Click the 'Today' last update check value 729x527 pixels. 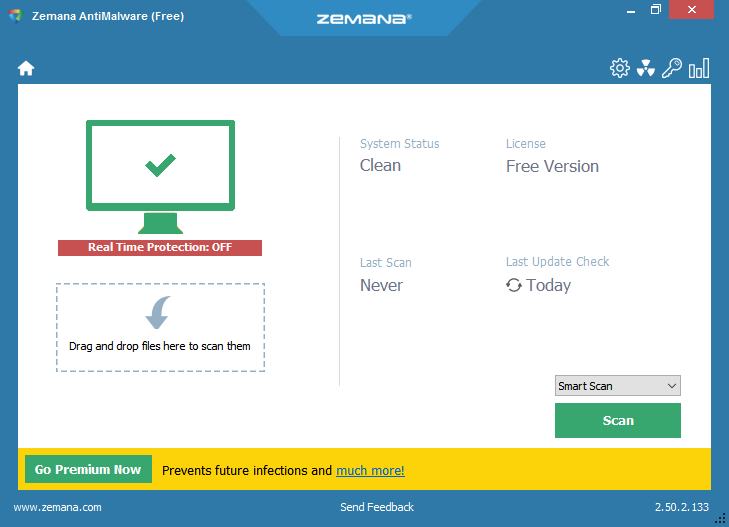548,285
